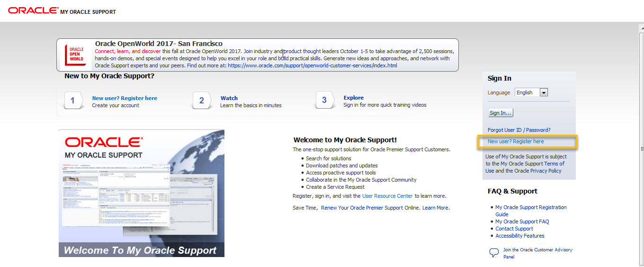Screen dimensions: 644x267
Task: Open My Oracle Support FAQ link
Action: tap(522, 221)
